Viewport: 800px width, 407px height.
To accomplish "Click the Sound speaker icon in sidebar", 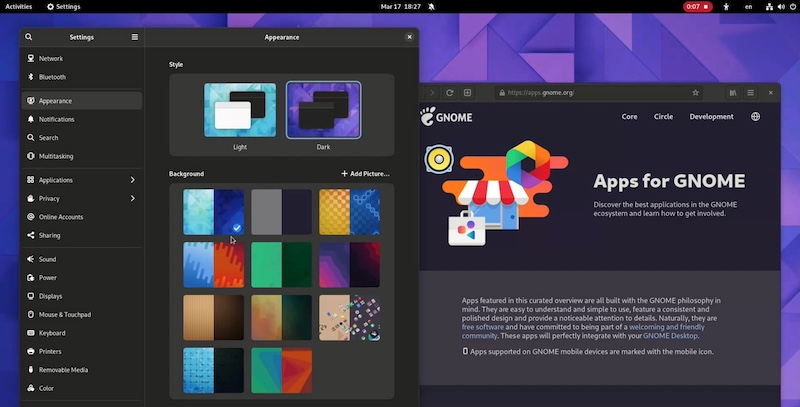I will [31, 259].
